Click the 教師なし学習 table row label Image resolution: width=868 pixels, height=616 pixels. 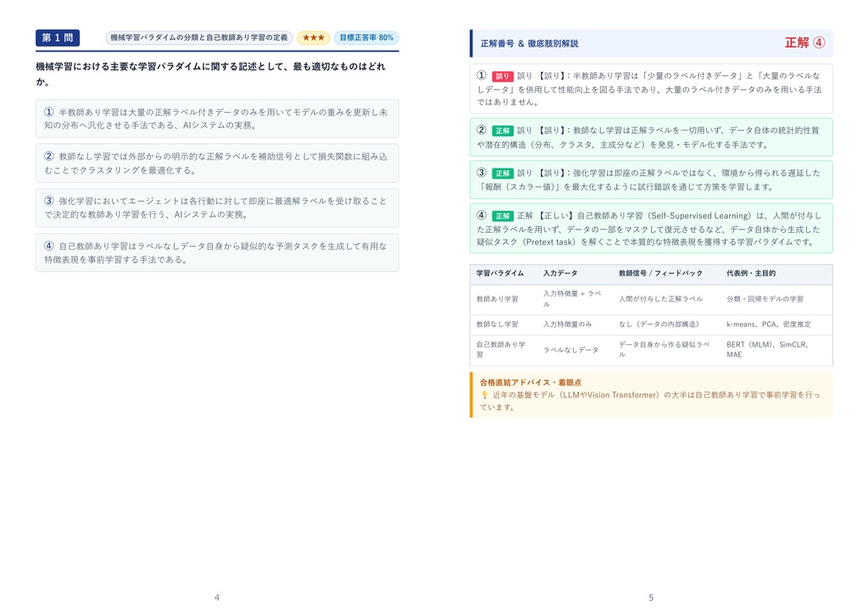(x=497, y=325)
